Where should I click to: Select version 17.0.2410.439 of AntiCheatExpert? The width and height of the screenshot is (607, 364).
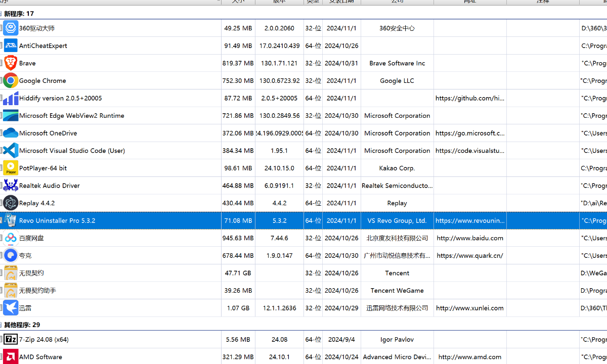click(x=279, y=45)
